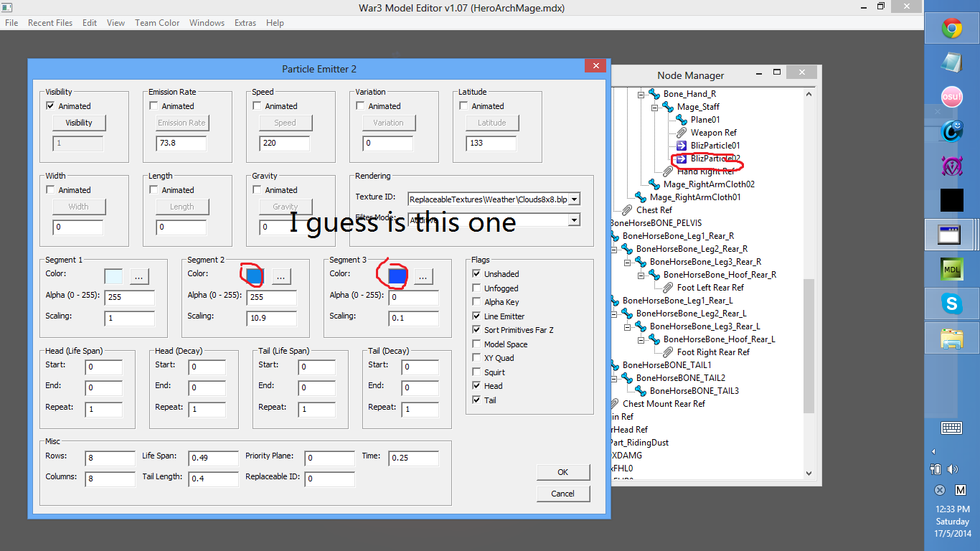Enable the Model Space flag

pyautogui.click(x=476, y=344)
